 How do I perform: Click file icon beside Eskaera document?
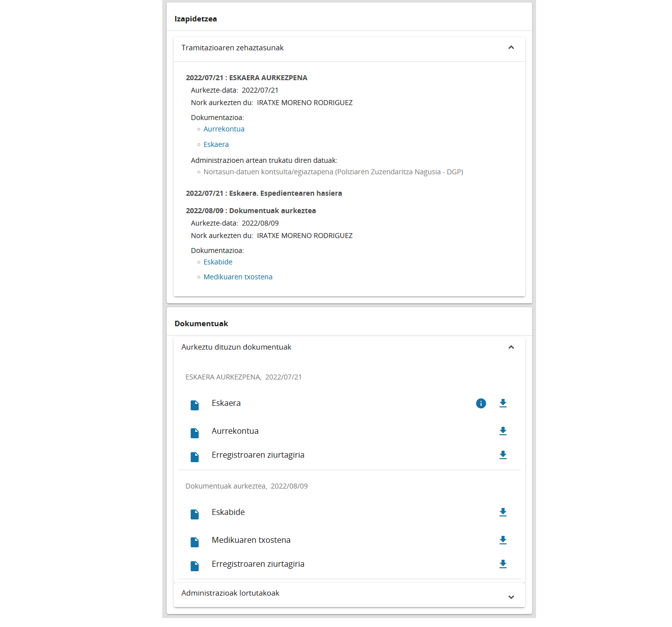(x=195, y=405)
